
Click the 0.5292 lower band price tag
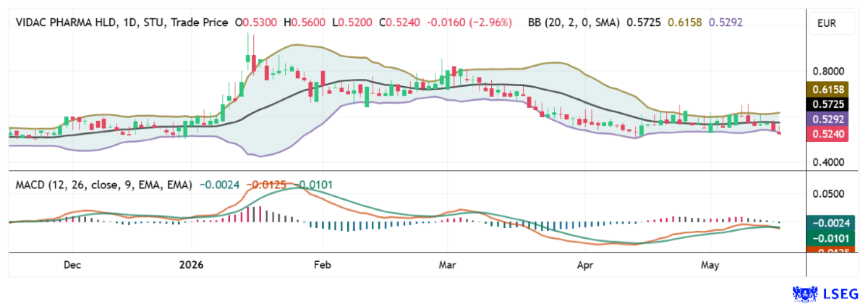[827, 119]
